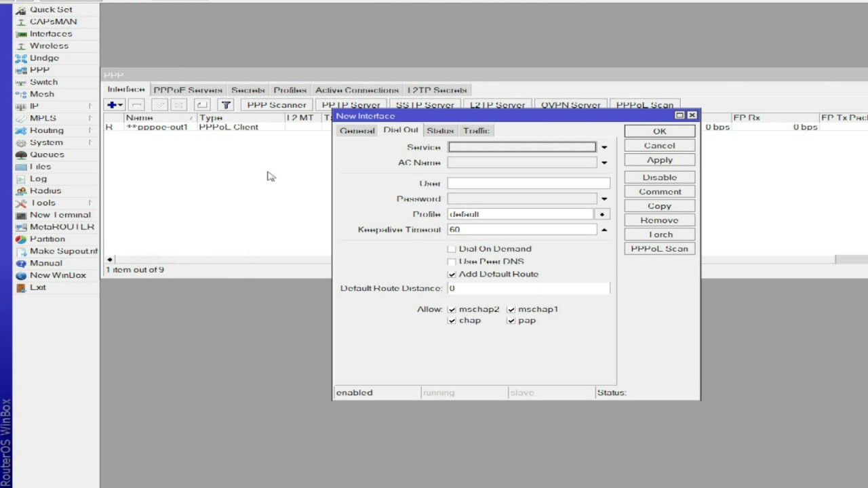Click blue plus add button

(x=114, y=105)
